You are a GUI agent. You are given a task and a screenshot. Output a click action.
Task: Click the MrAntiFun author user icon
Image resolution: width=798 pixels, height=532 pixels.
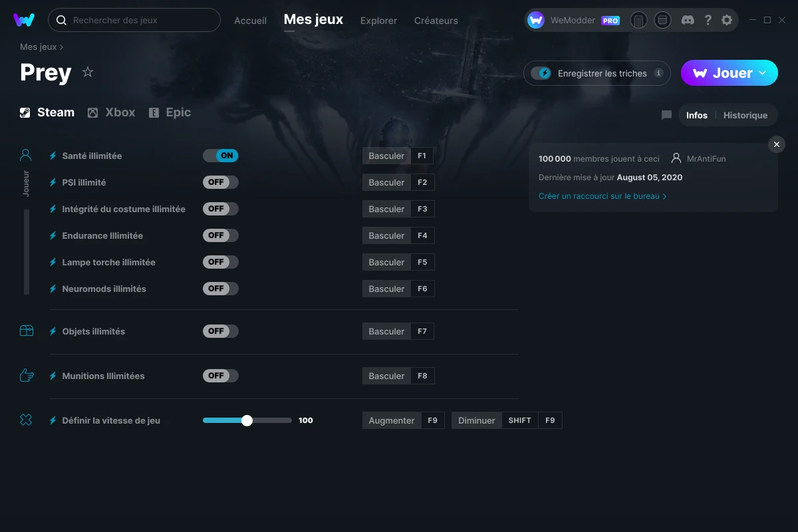coord(676,158)
